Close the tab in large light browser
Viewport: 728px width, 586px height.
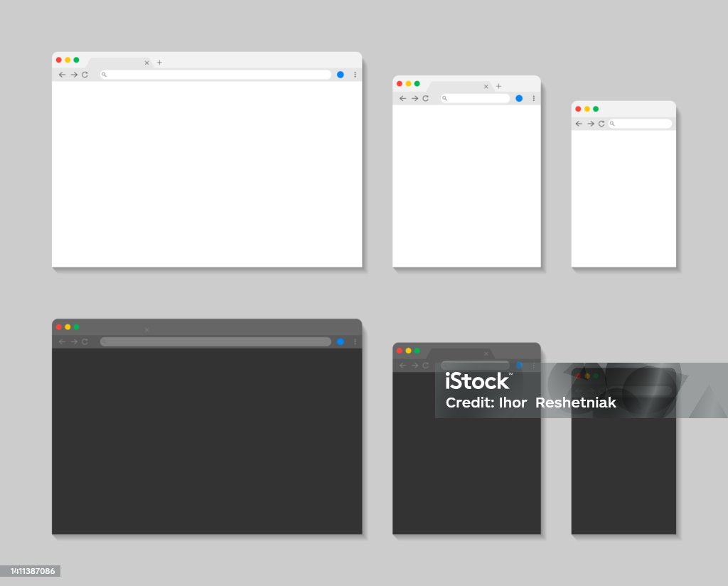pyautogui.click(x=146, y=63)
